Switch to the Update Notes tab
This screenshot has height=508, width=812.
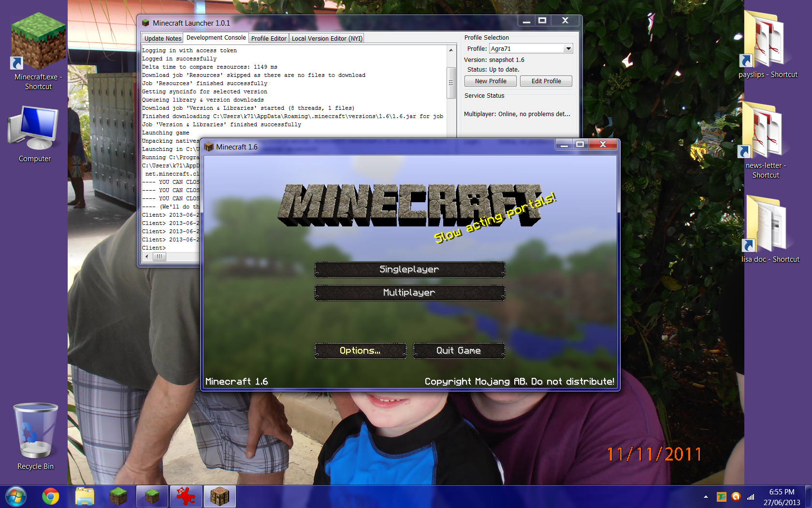163,38
